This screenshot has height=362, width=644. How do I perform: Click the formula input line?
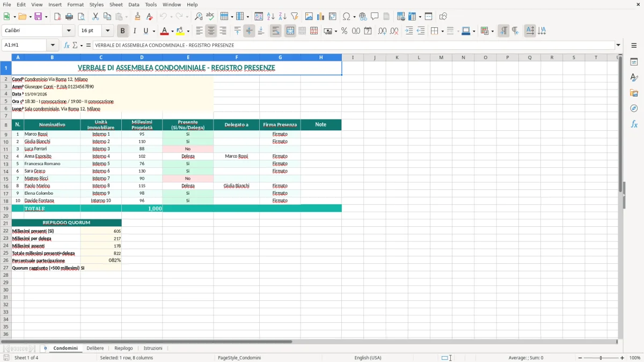click(x=353, y=45)
